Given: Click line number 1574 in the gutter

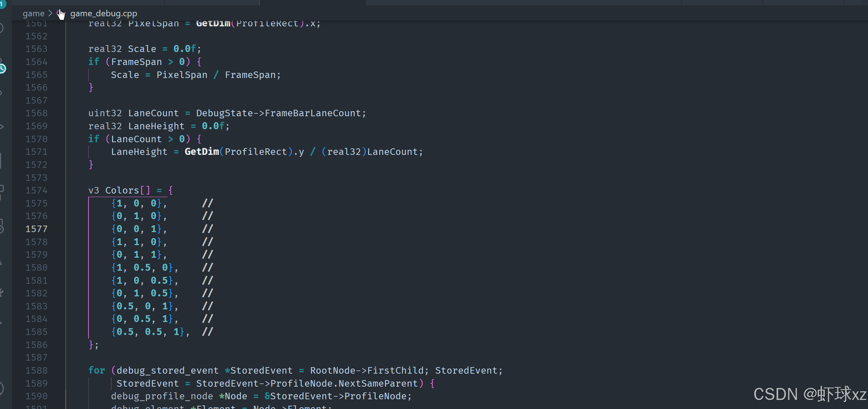Looking at the screenshot, I should [x=36, y=190].
